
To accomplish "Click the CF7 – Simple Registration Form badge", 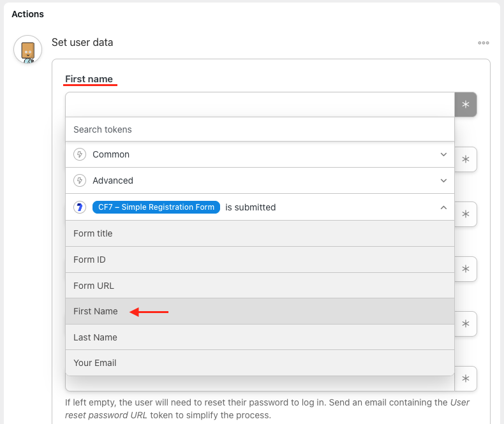I will (x=156, y=207).
